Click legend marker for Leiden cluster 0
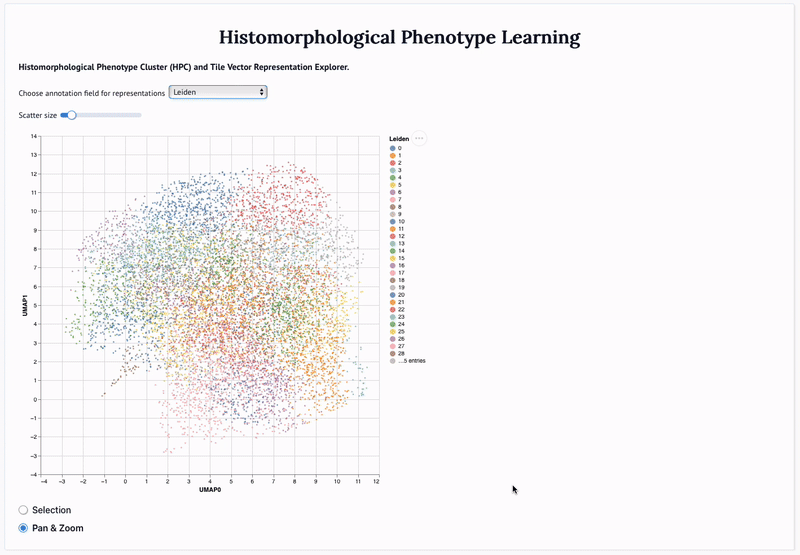This screenshot has width=800, height=555. pyautogui.click(x=392, y=148)
